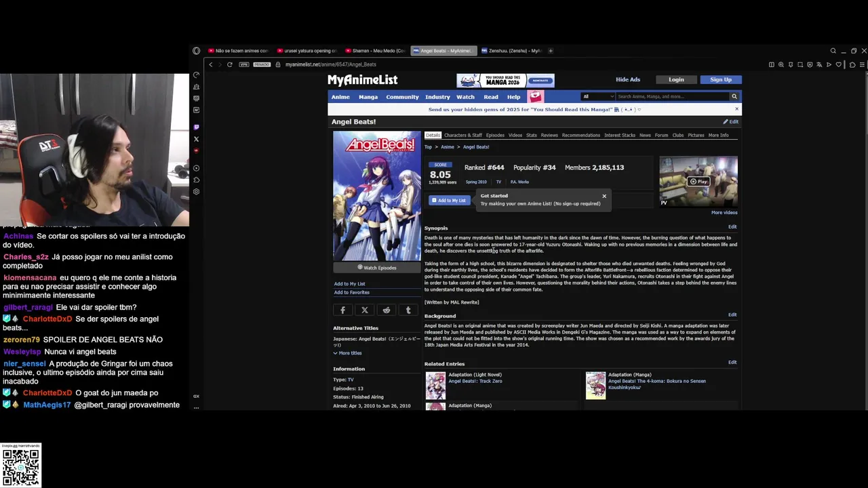Image resolution: width=868 pixels, height=488 pixels.
Task: Click the Hide Ads link
Action: tap(628, 79)
